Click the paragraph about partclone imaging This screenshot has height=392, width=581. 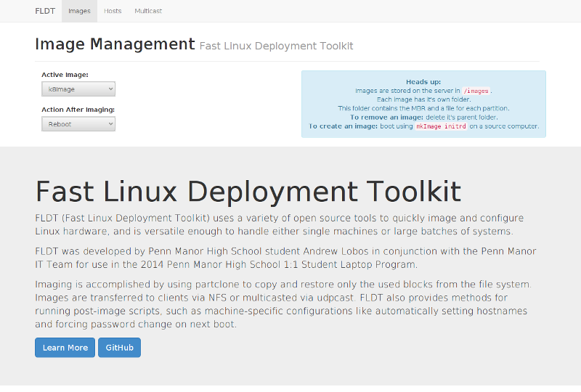coord(283,304)
